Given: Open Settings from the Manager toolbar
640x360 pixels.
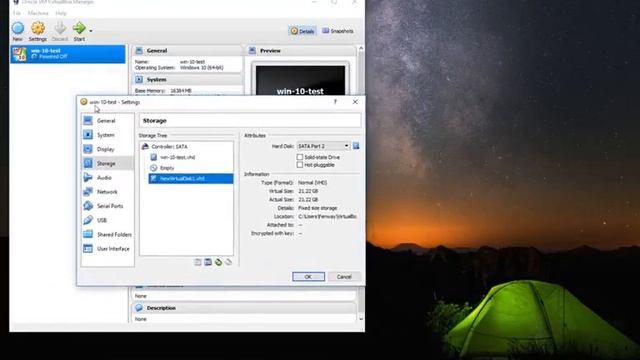Looking at the screenshot, I should pyautogui.click(x=38, y=28).
